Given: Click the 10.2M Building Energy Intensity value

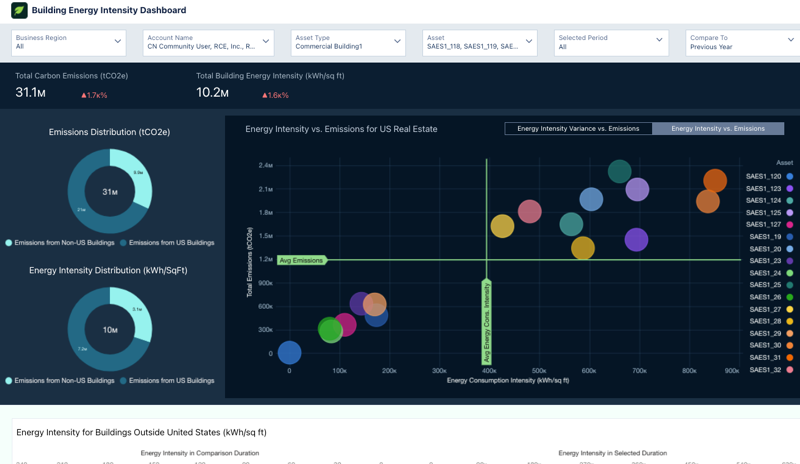Looking at the screenshot, I should coord(212,92).
